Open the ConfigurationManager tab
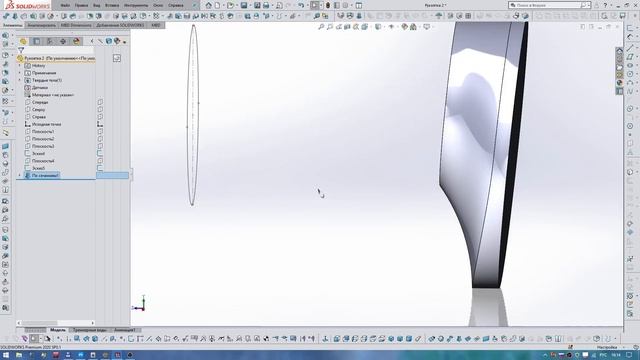The width and height of the screenshot is (640, 360). tap(50, 41)
